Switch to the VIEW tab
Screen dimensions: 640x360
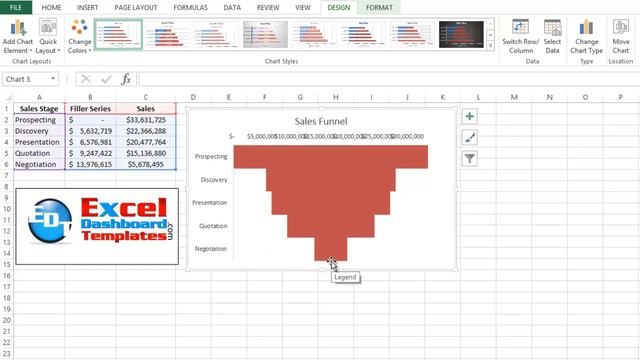[302, 7]
